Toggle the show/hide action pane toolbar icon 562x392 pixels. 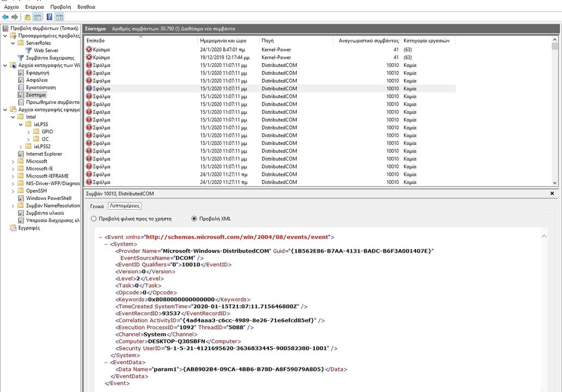[x=59, y=17]
